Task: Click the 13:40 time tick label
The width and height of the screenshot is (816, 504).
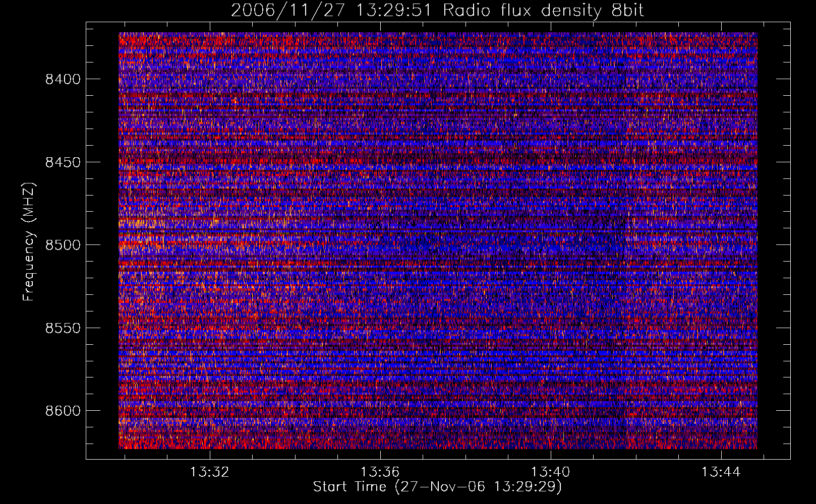Action: tap(550, 472)
